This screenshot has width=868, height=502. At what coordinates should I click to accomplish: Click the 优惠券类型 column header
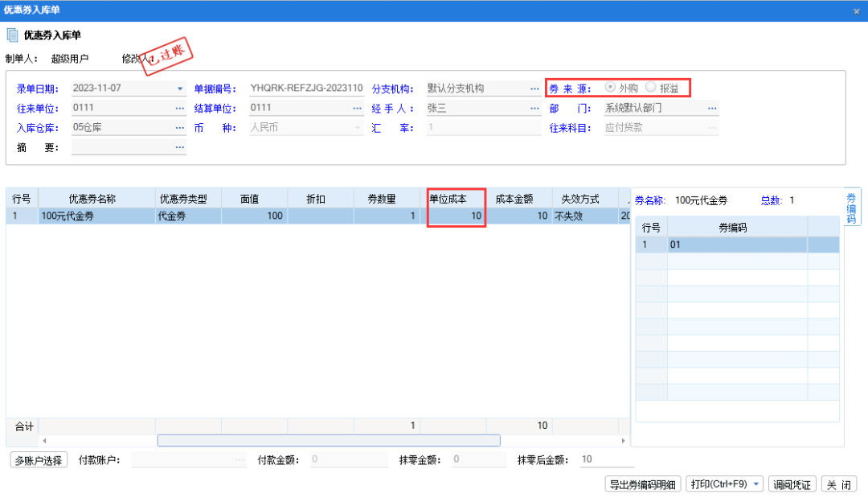(188, 199)
